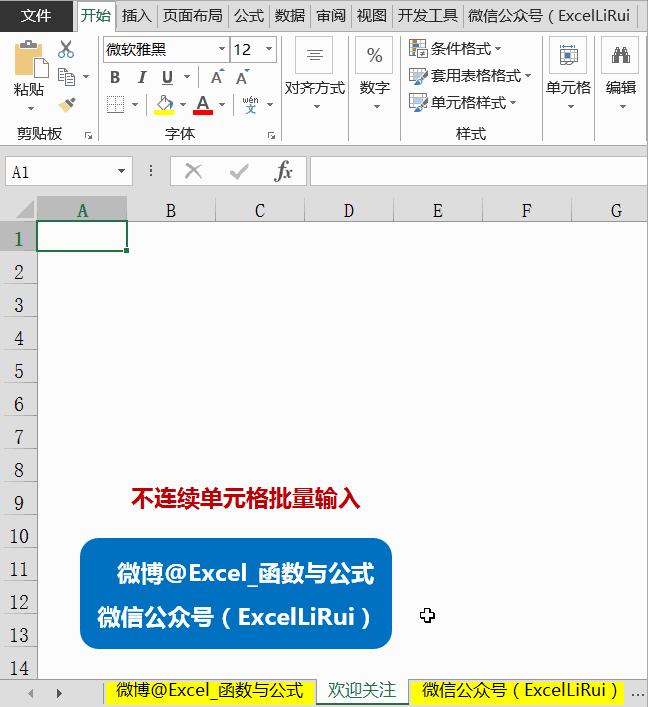The height and width of the screenshot is (707, 648).
Task: Apply cell borders icon
Action: 115,105
